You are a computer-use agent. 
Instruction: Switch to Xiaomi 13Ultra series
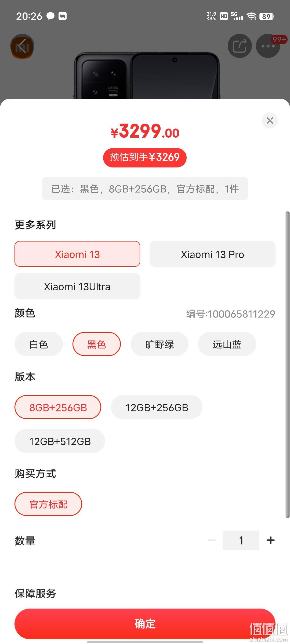pos(77,286)
